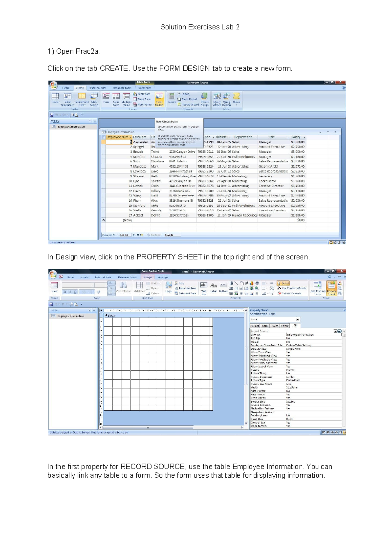The width and height of the screenshot is (392, 555).
Task: Open Department column header dropdown arrow
Action: 256,137
